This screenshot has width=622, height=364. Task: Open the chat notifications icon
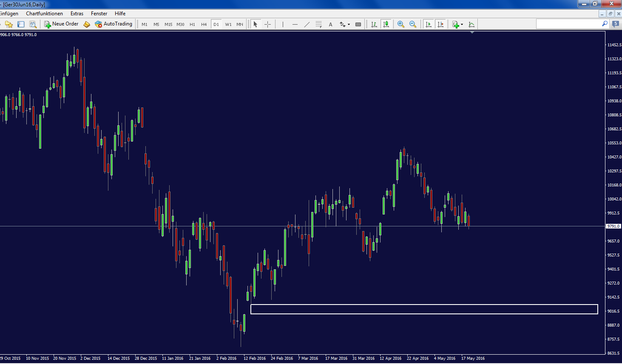(616, 24)
